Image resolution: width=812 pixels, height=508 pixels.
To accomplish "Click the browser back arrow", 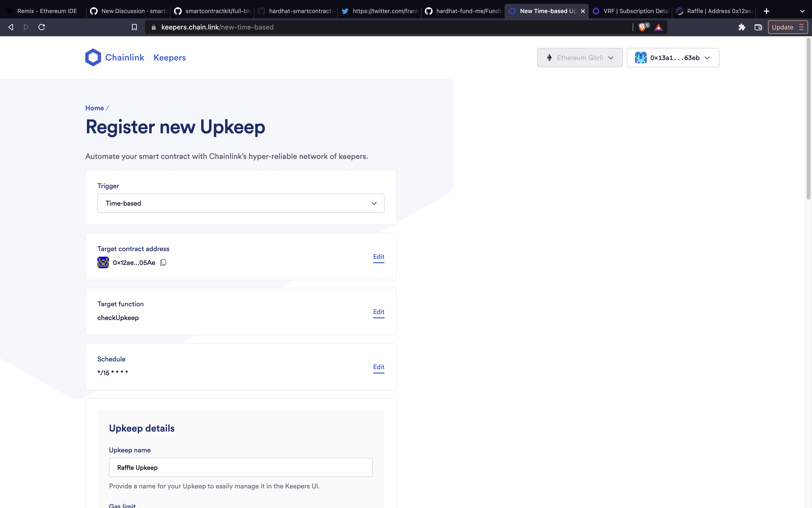I will tap(11, 27).
